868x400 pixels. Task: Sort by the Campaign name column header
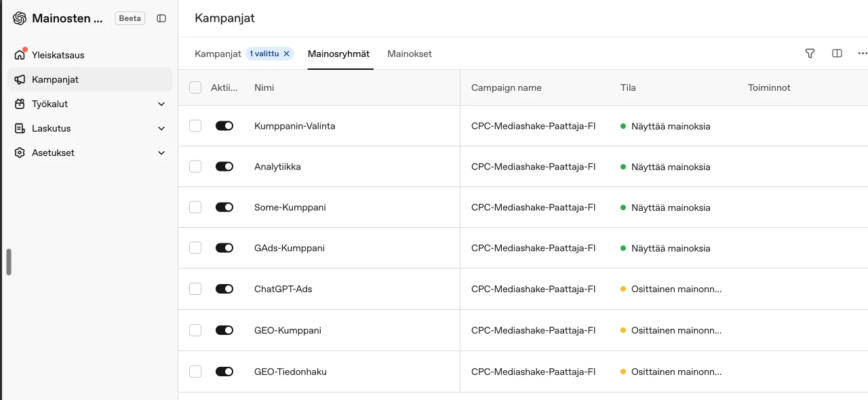tap(507, 87)
